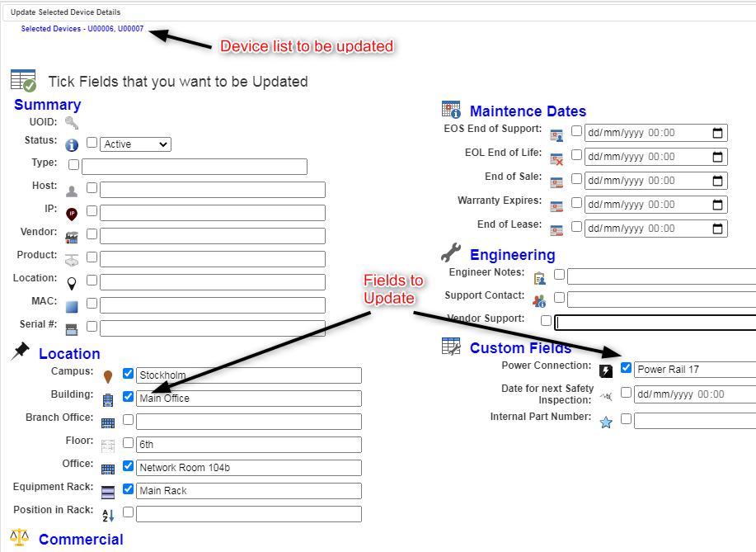Screen dimensions: 756x552
Task: Click the Engineering section heading
Action: click(513, 255)
